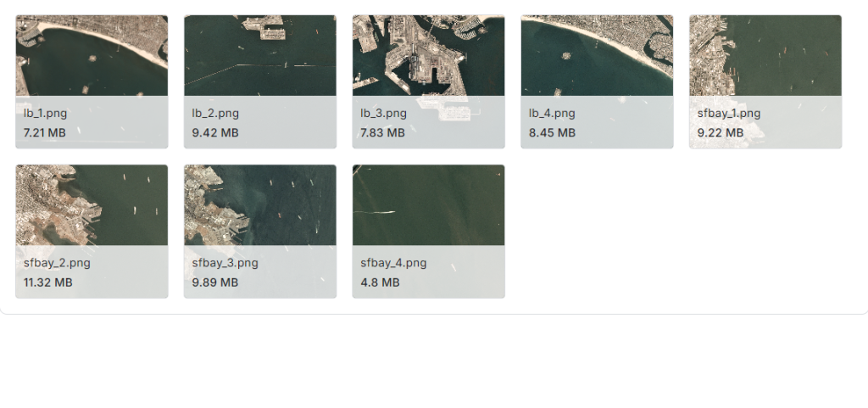Screen dimensions: 868x408
Task: Click the sfbay_2.png file name text
Action: click(x=57, y=263)
